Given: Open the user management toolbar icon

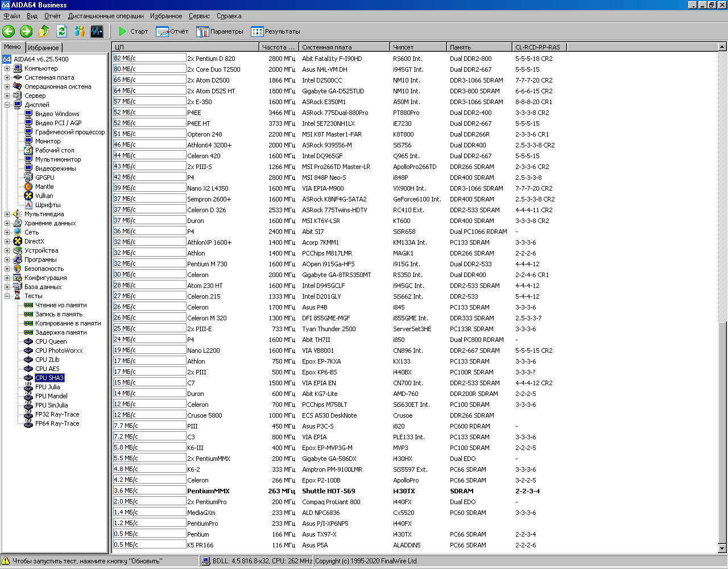Looking at the screenshot, I should pos(79,31).
